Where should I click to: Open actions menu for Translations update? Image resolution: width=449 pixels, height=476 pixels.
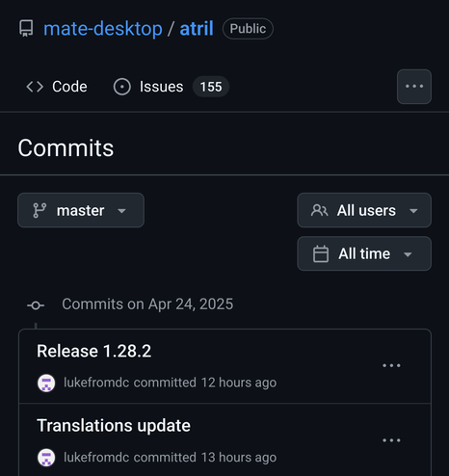coord(391,440)
